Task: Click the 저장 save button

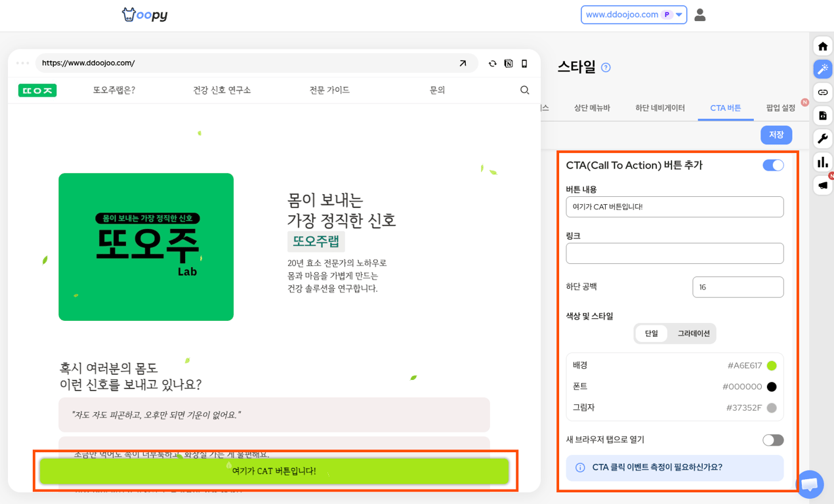Action: click(x=776, y=135)
